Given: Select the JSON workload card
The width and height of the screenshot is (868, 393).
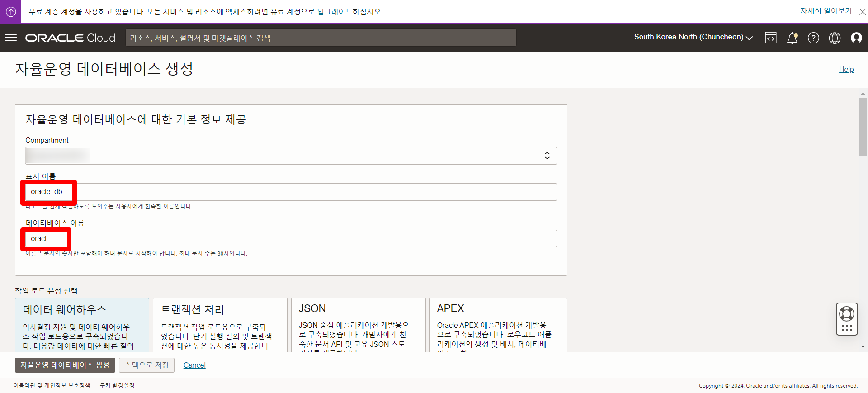Looking at the screenshot, I should coord(359,325).
